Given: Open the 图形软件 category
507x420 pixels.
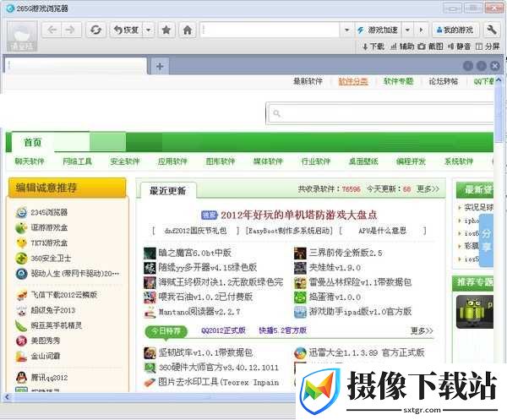Looking at the screenshot, I should [x=221, y=161].
